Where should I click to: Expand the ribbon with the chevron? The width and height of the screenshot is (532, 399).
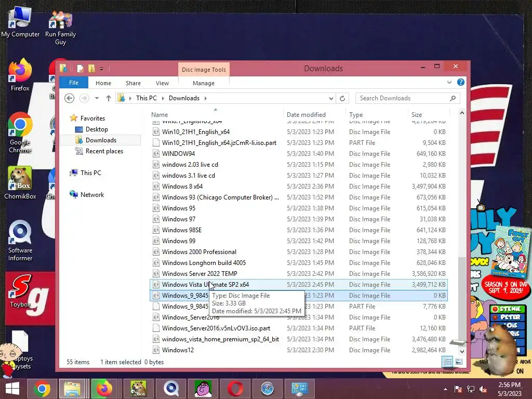pyautogui.click(x=449, y=82)
